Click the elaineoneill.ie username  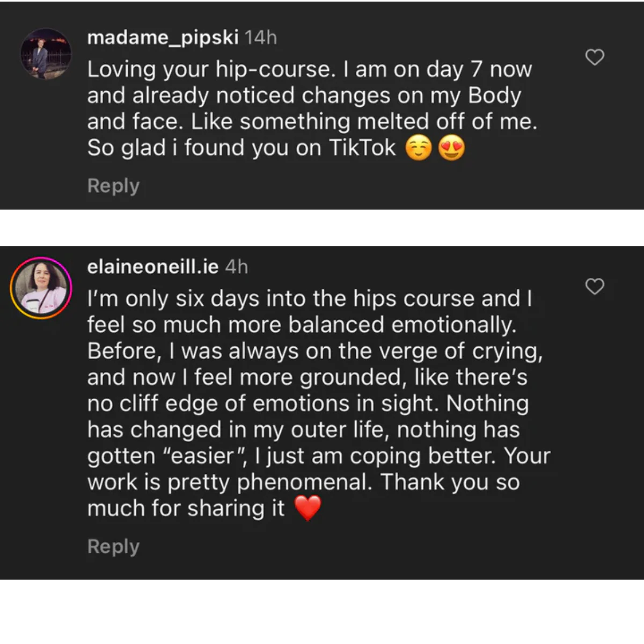pyautogui.click(x=152, y=267)
